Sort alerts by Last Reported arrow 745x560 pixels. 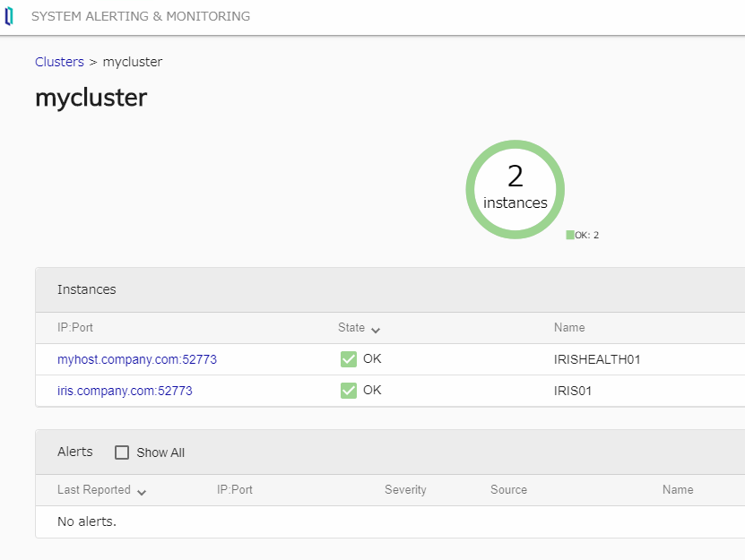coord(142,491)
